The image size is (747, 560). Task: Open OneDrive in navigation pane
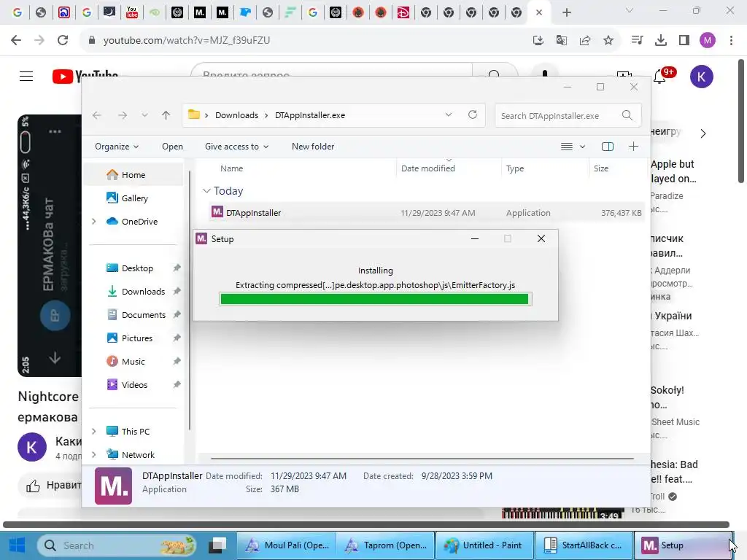pyautogui.click(x=139, y=222)
